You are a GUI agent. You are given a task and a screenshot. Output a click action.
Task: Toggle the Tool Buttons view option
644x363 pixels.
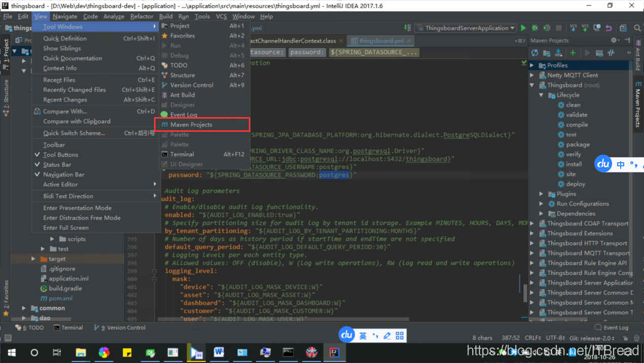pos(96,155)
